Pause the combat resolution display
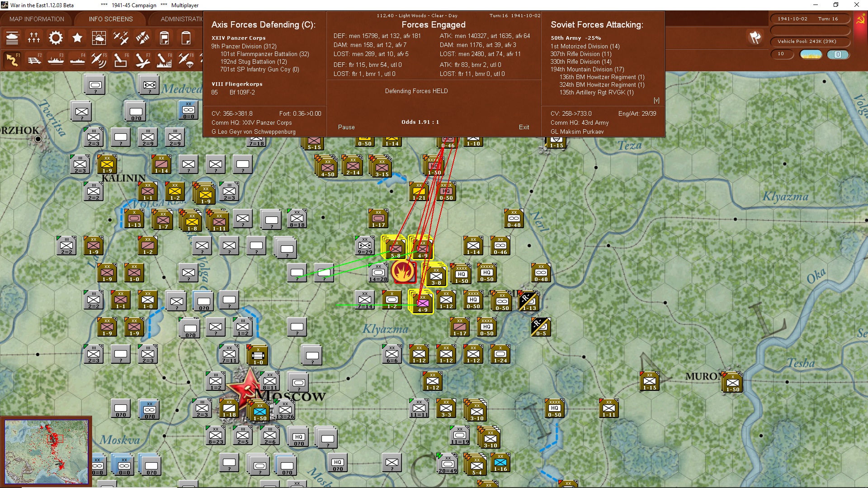The height and width of the screenshot is (488, 868). (x=346, y=127)
